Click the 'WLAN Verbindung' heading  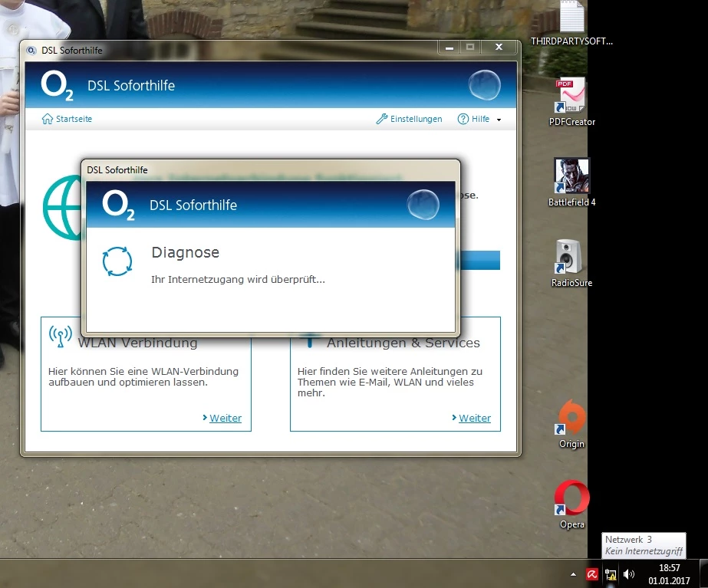[x=137, y=343]
